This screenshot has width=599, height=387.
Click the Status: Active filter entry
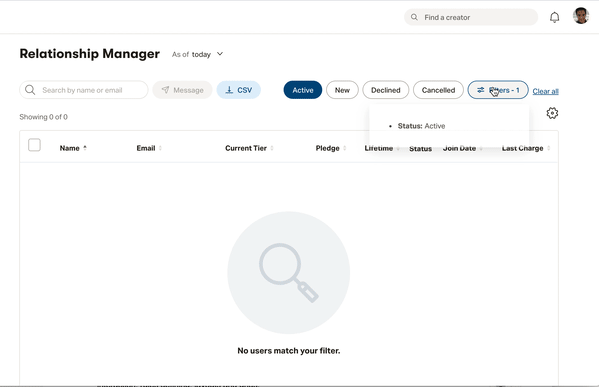(421, 126)
